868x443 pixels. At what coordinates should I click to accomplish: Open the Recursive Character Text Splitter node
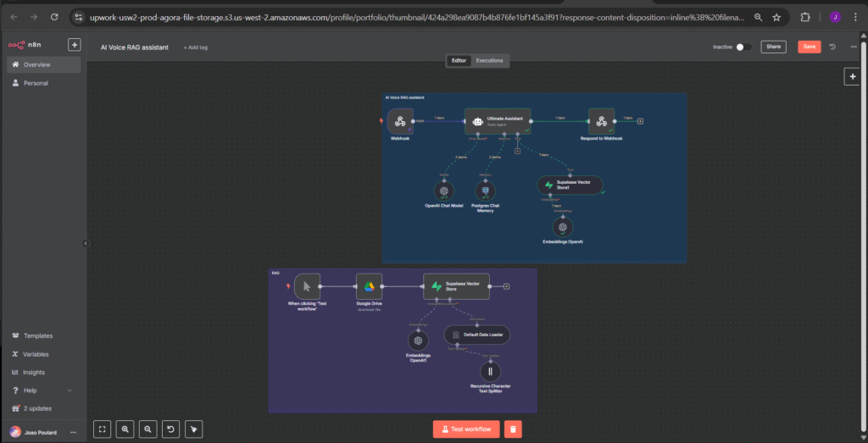pos(490,371)
